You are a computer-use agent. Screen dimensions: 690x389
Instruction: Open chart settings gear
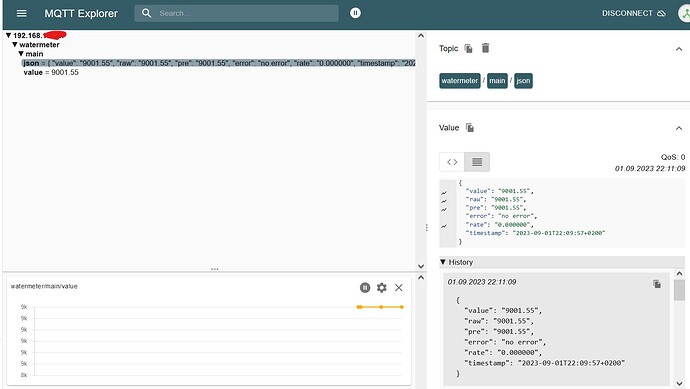[382, 287]
